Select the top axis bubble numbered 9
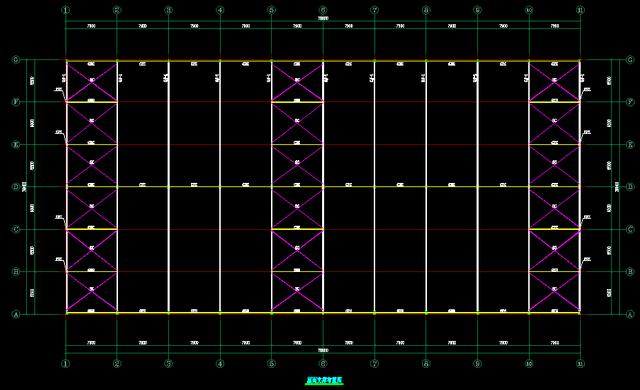 [x=477, y=10]
